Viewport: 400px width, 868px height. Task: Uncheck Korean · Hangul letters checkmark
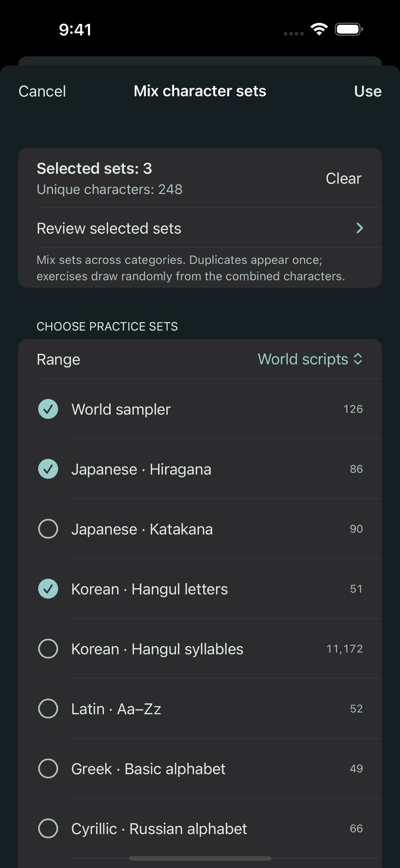[48, 589]
